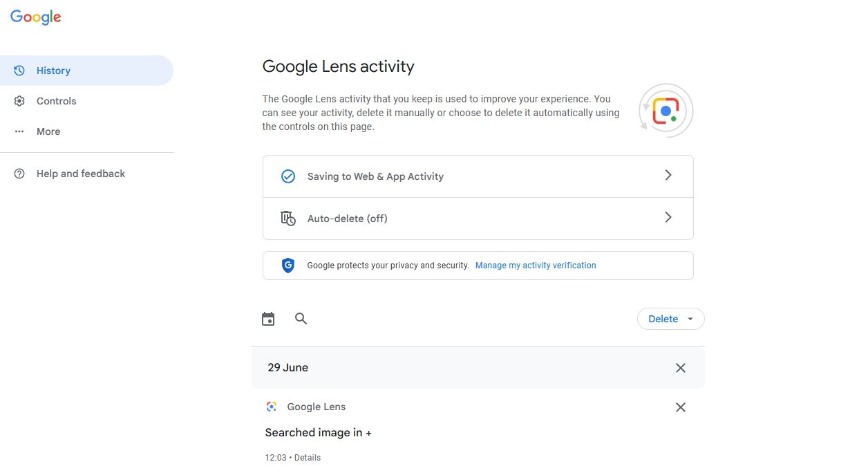Click Details under the searched image entry
This screenshot has height=473, width=868.
click(x=307, y=457)
